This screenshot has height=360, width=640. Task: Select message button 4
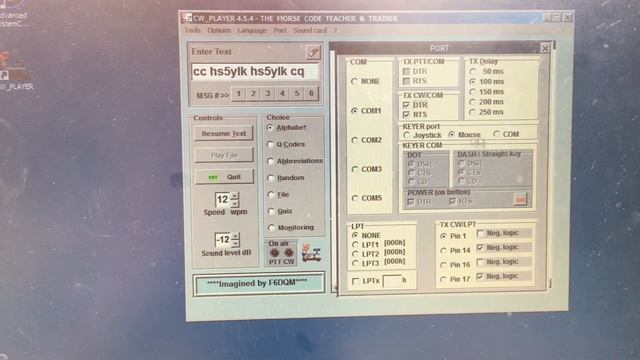[x=282, y=94]
